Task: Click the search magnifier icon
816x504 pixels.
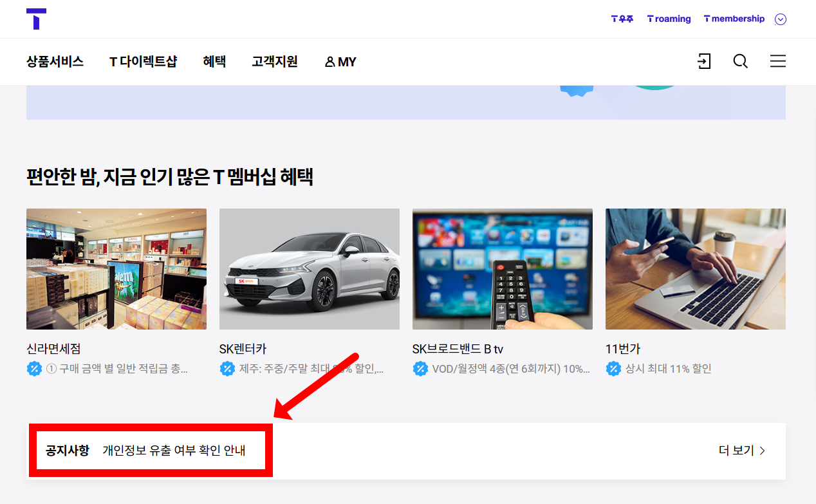Action: tap(741, 61)
